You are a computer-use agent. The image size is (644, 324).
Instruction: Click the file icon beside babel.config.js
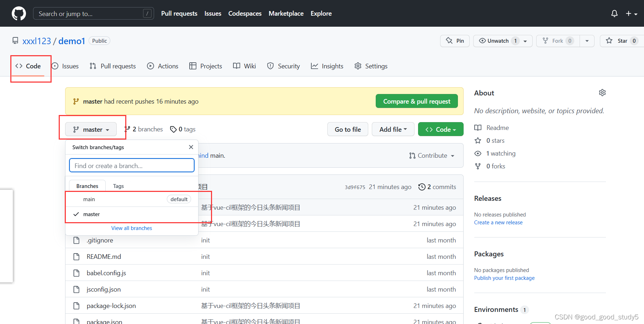coord(76,273)
